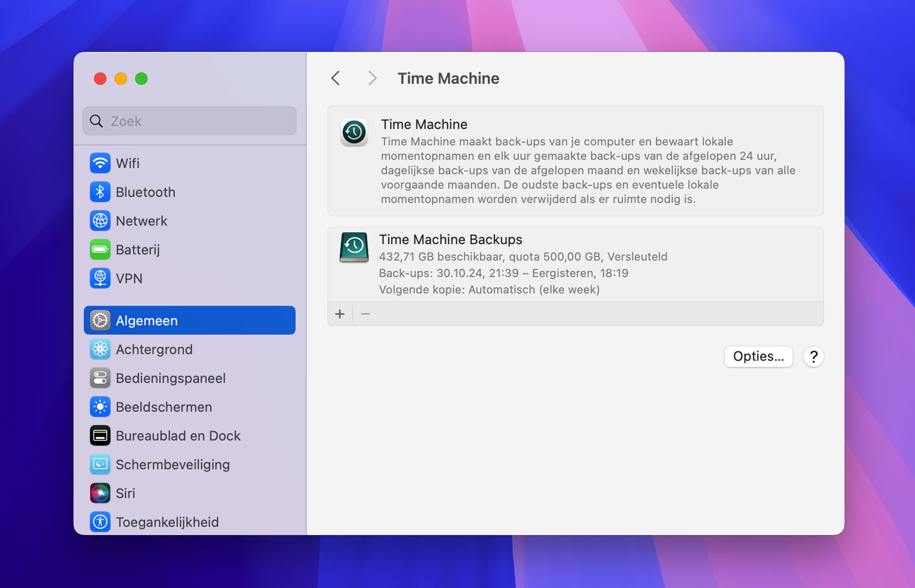Click the magnifying glass search icon
Image resolution: width=915 pixels, height=588 pixels.
[96, 121]
